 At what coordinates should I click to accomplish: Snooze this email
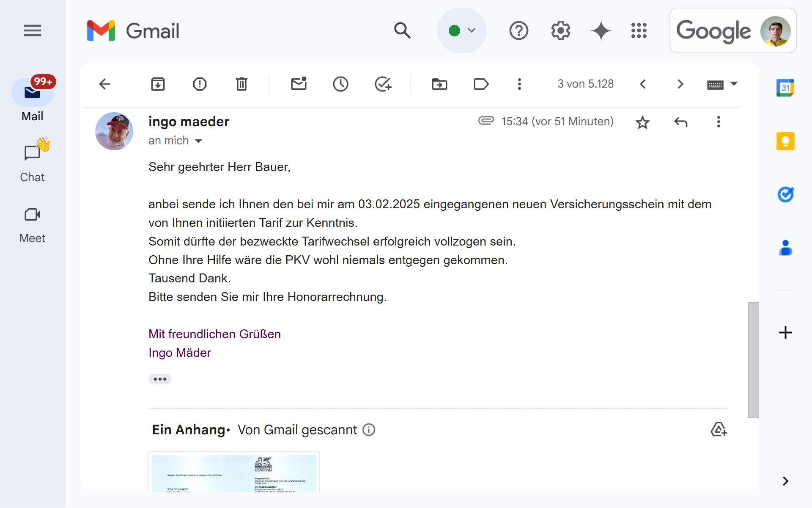[341, 84]
